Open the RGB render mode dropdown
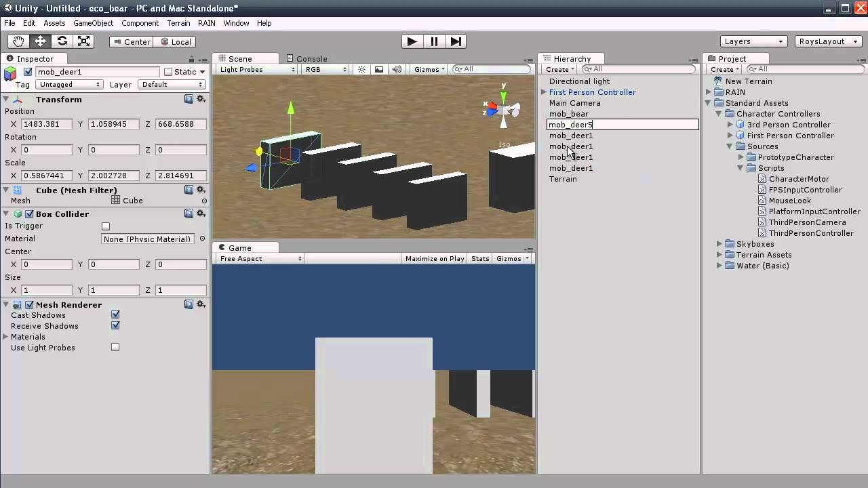The image size is (868, 488). point(325,69)
